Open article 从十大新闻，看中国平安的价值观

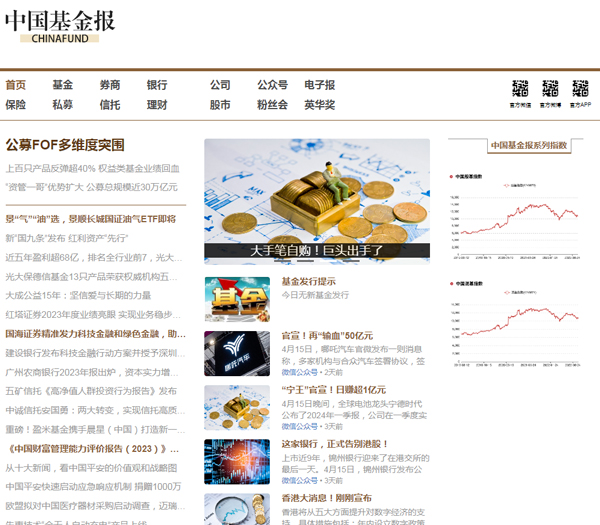coord(91,468)
